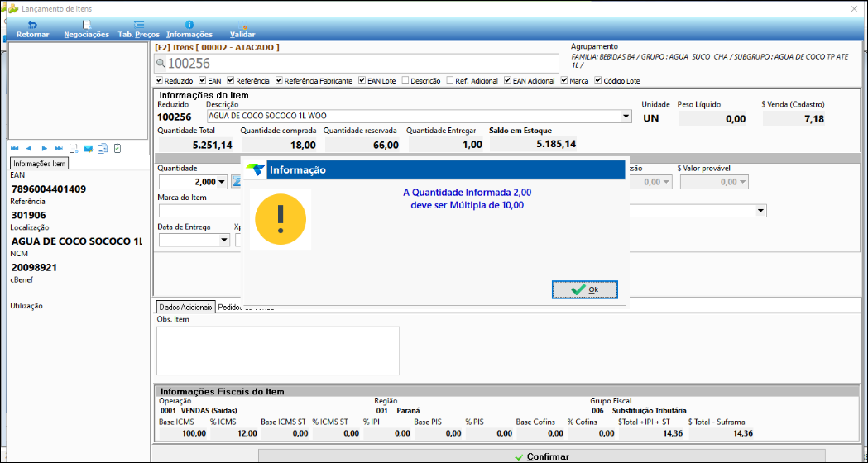Expand the Descrição dropdown arrow

(x=626, y=117)
